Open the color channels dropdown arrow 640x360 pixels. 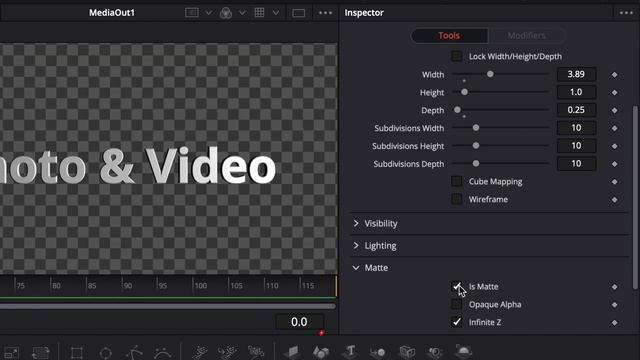(242, 13)
